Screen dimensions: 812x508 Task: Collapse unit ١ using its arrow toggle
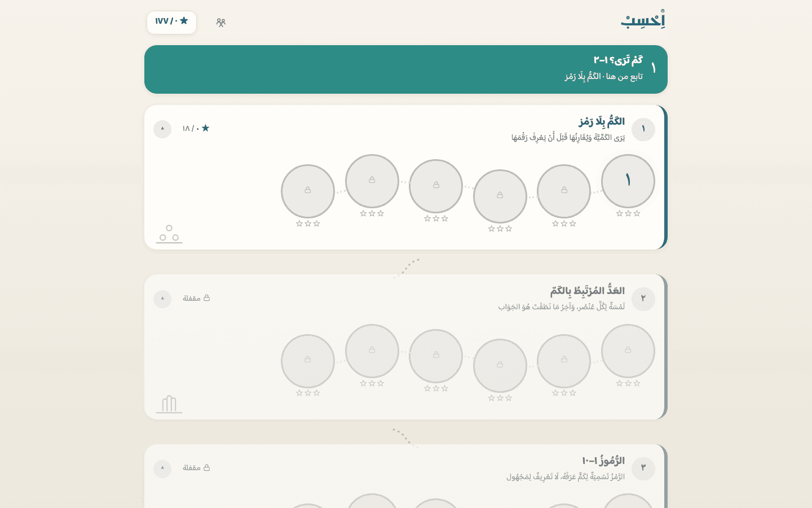(162, 129)
